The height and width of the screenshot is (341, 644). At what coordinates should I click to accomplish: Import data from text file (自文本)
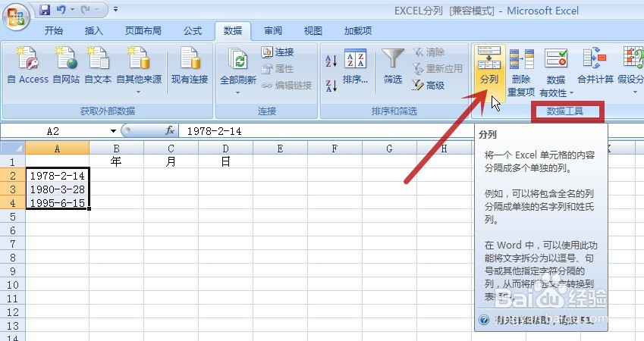[98, 65]
